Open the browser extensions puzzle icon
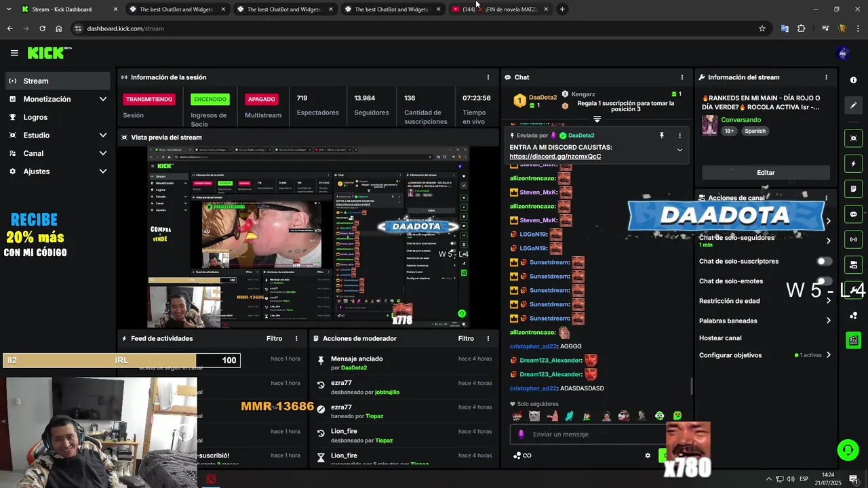This screenshot has width=868, height=488. click(x=802, y=28)
